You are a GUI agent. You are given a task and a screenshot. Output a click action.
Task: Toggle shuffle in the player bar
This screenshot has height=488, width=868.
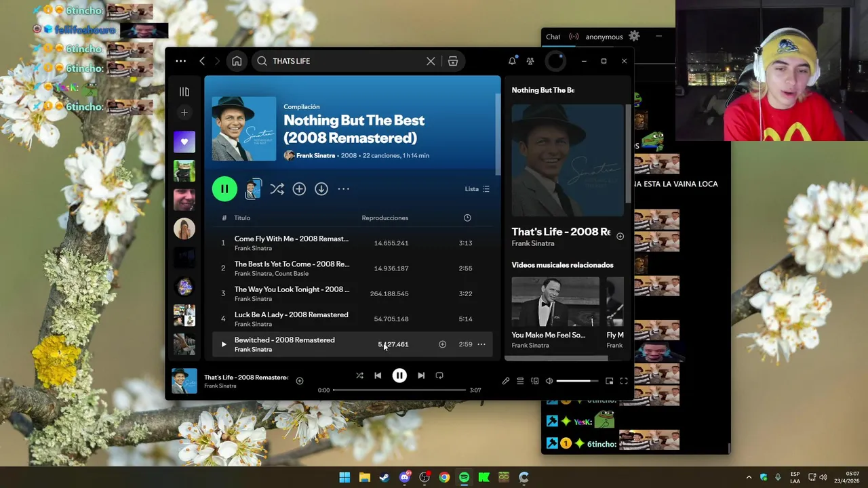tap(359, 375)
